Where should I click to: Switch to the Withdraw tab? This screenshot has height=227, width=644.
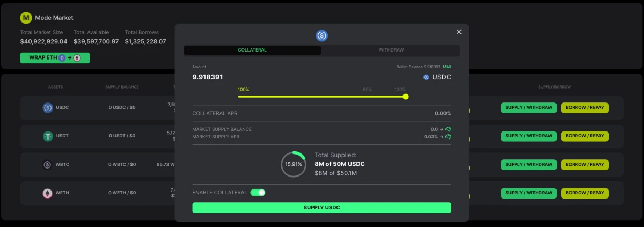(391, 50)
